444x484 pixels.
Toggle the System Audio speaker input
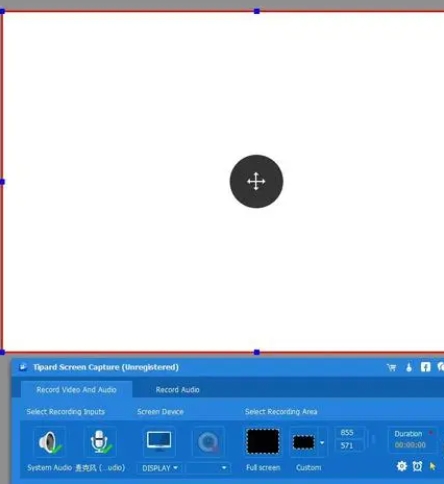pyautogui.click(x=49, y=442)
